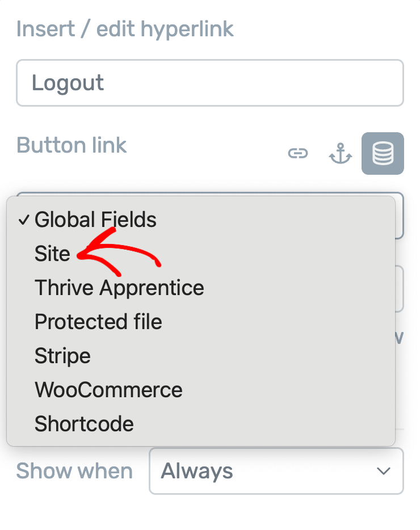Click the Show when label
Viewport: 420px width, 530px height.
(74, 471)
